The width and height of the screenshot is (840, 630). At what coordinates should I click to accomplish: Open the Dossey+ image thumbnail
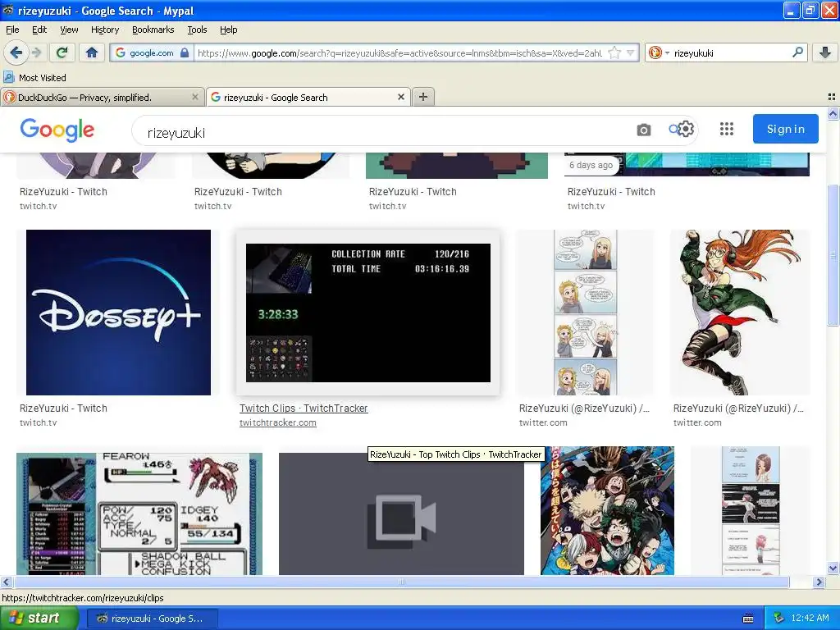click(x=118, y=313)
